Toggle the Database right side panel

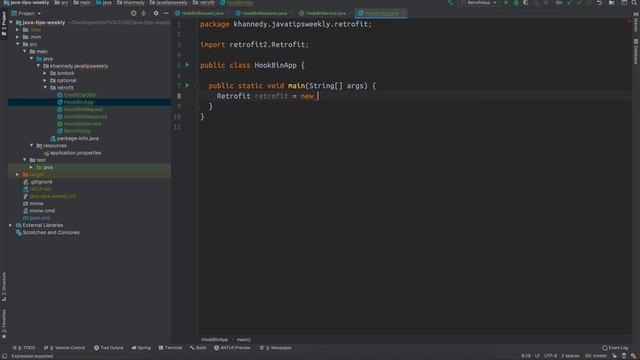click(636, 51)
